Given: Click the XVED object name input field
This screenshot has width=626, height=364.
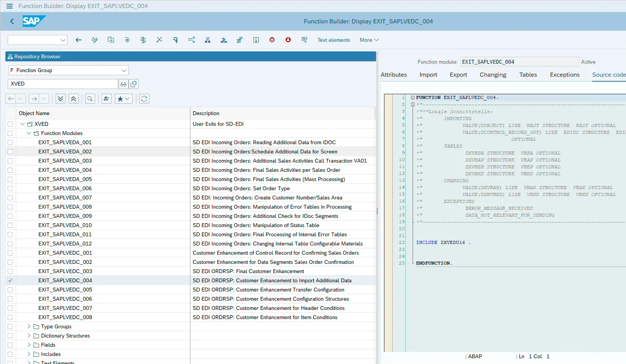Looking at the screenshot, I should [63, 84].
